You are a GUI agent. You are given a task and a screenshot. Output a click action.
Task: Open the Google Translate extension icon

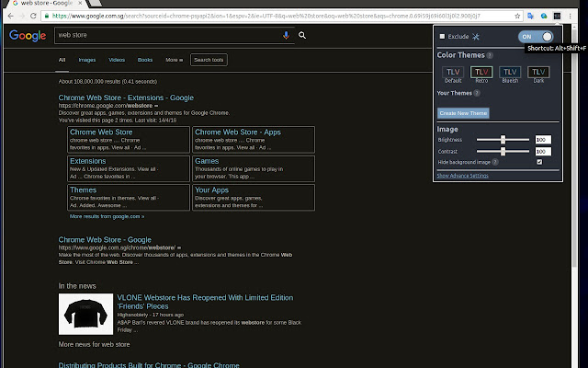(x=530, y=16)
